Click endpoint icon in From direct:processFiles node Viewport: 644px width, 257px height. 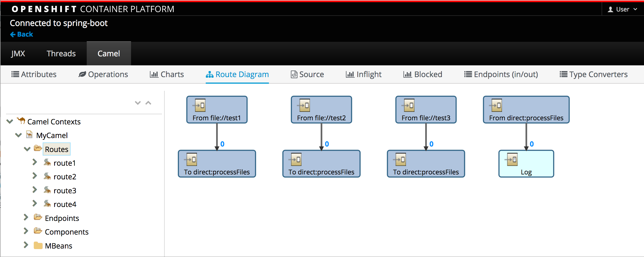click(x=496, y=105)
